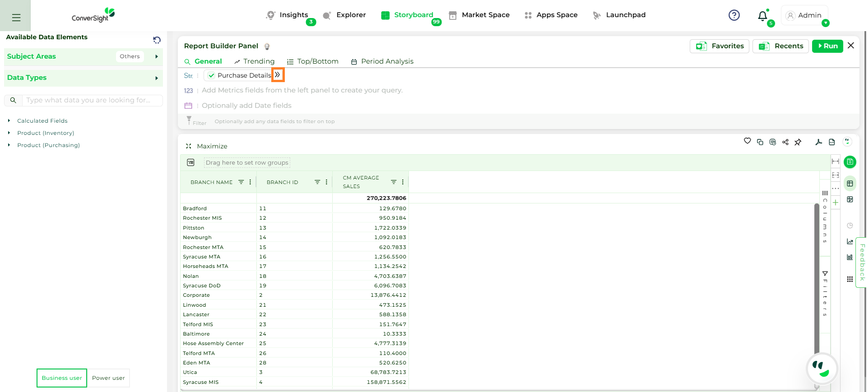Select the bar chart view icon

[x=849, y=257]
